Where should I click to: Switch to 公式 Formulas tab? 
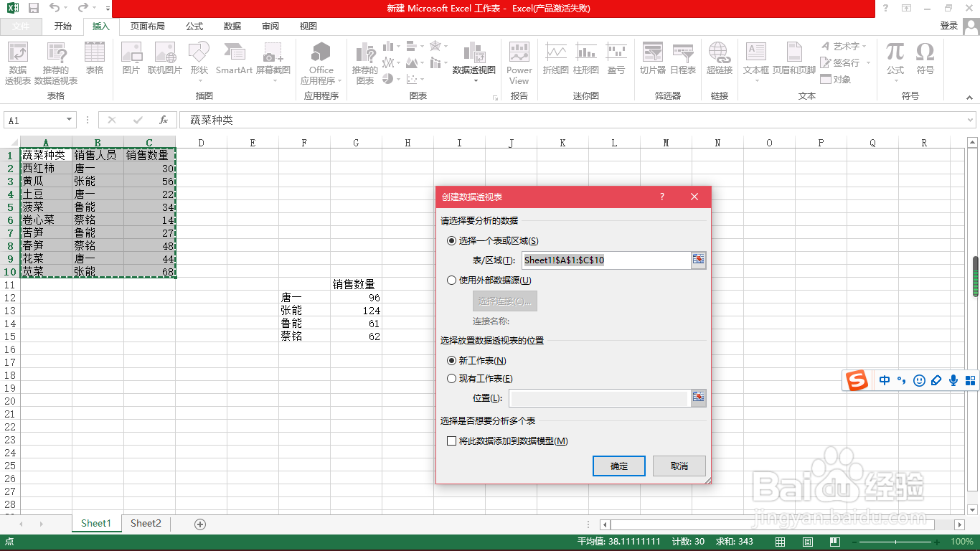tap(194, 26)
